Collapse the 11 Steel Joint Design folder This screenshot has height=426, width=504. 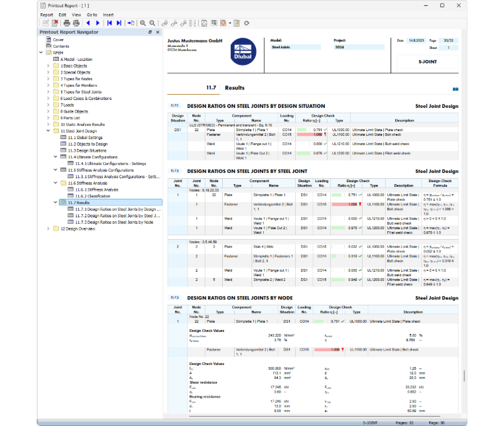pos(48,131)
